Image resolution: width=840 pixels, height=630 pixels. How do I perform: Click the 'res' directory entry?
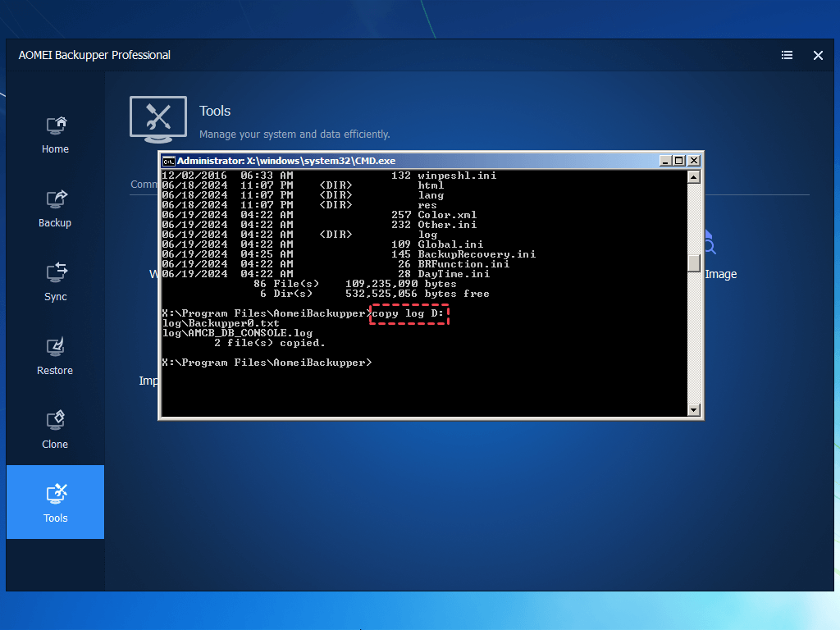click(427, 205)
